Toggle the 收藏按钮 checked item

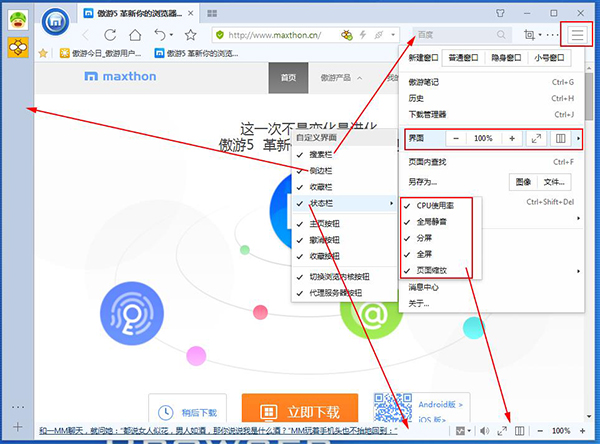(344, 256)
